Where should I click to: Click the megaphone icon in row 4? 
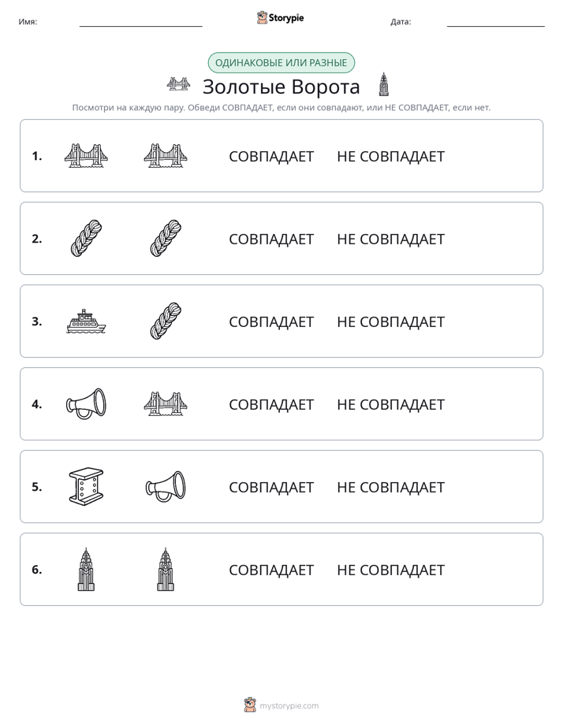(86, 404)
